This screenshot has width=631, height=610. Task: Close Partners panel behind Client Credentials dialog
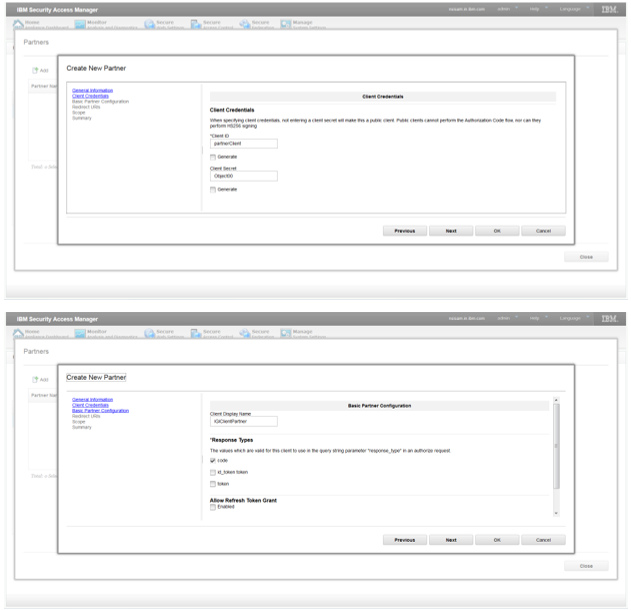pyautogui.click(x=586, y=257)
